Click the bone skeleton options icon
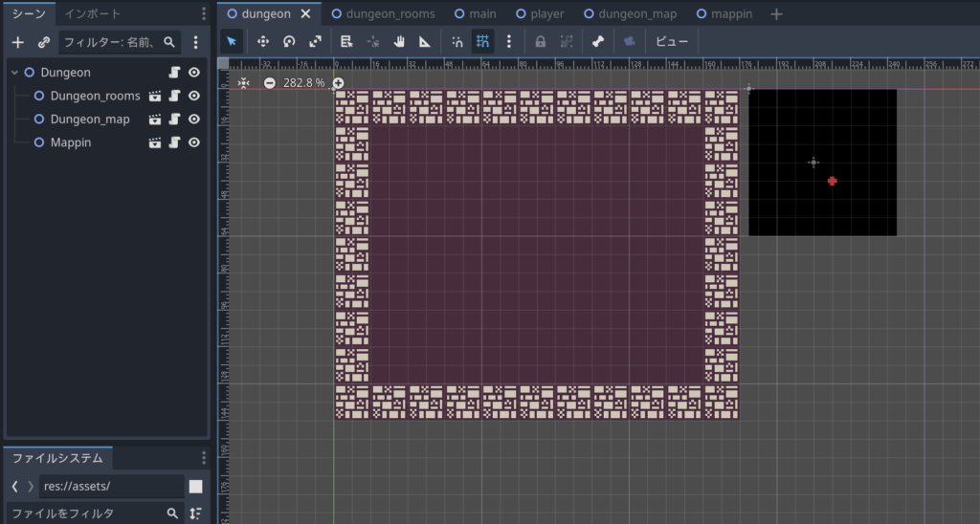The height and width of the screenshot is (524, 980). [x=597, y=42]
